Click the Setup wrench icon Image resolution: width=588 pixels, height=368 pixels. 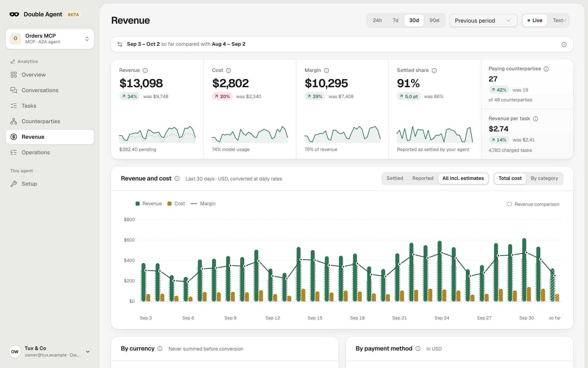point(14,184)
